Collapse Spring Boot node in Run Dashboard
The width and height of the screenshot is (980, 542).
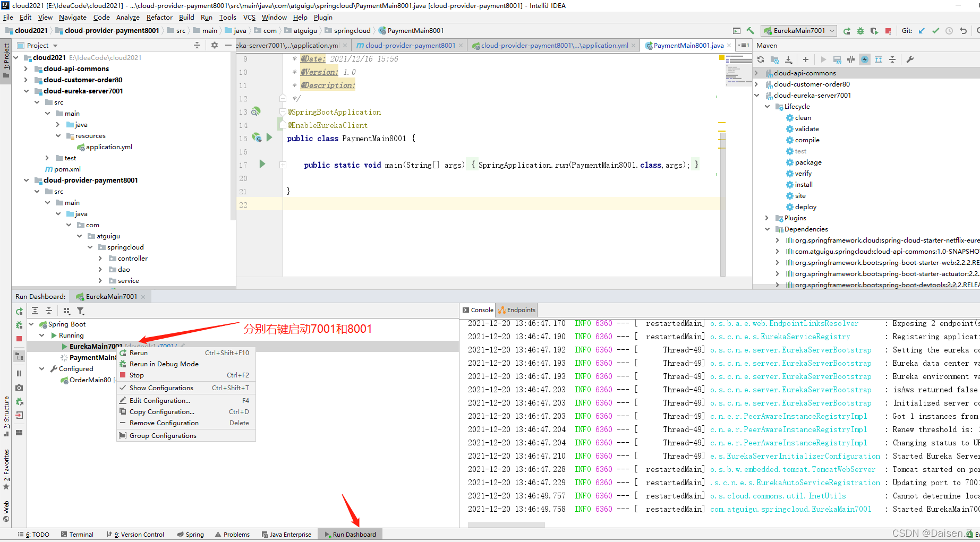tap(31, 324)
